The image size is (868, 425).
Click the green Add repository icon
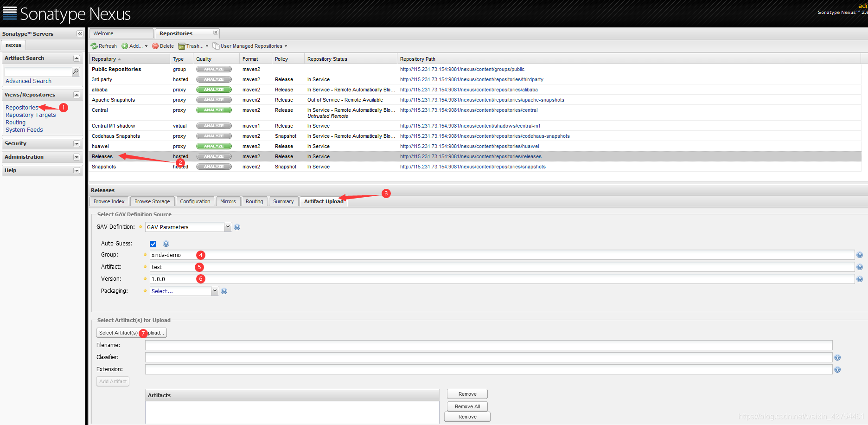point(125,46)
